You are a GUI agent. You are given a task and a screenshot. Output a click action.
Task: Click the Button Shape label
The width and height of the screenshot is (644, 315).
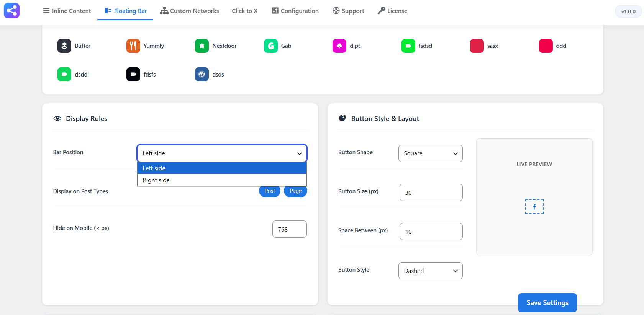pos(356,152)
